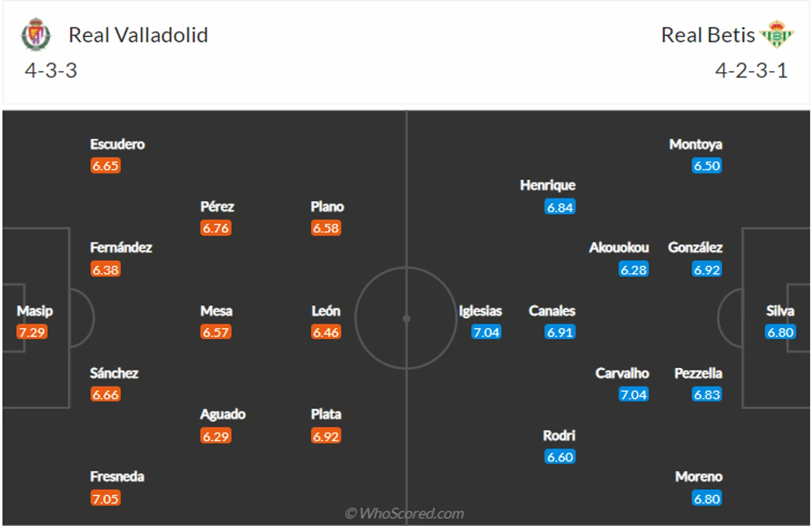
Task: Select goalkeeper Masip's 7.29 rating badge
Action: (x=32, y=333)
